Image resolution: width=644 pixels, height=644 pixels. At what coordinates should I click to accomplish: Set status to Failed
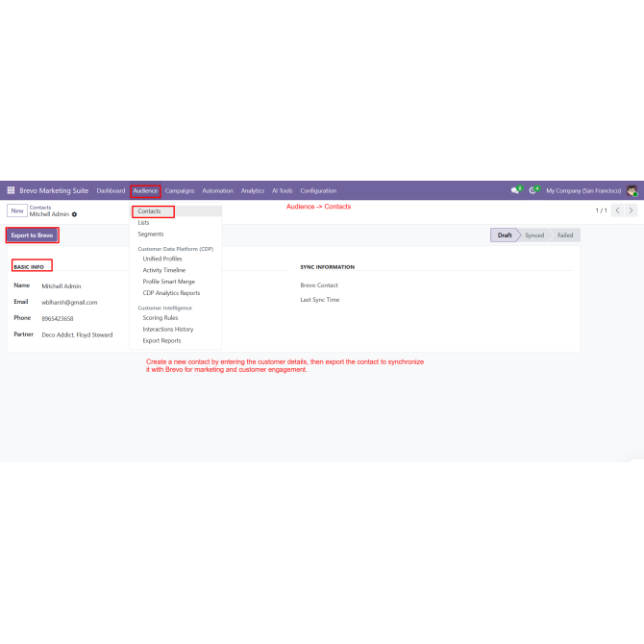(x=565, y=235)
